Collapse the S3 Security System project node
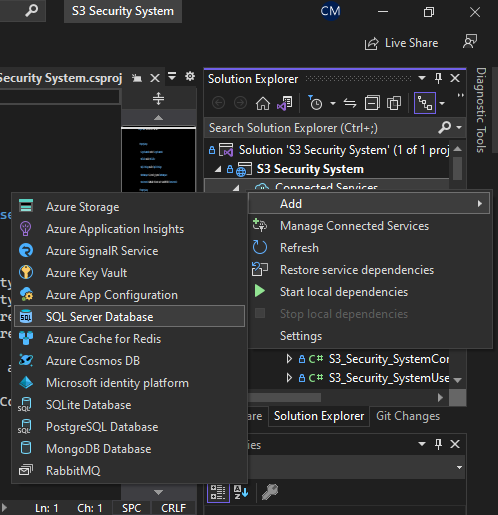 (x=218, y=170)
